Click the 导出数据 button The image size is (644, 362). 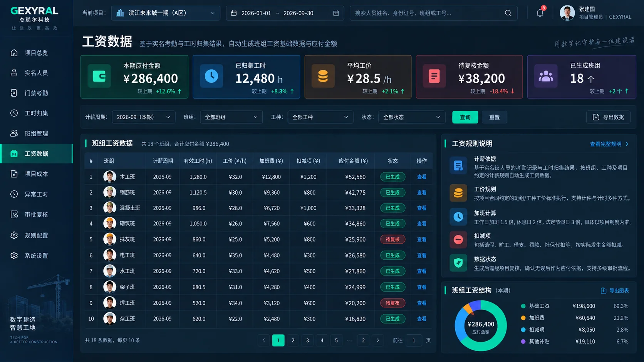pos(608,117)
